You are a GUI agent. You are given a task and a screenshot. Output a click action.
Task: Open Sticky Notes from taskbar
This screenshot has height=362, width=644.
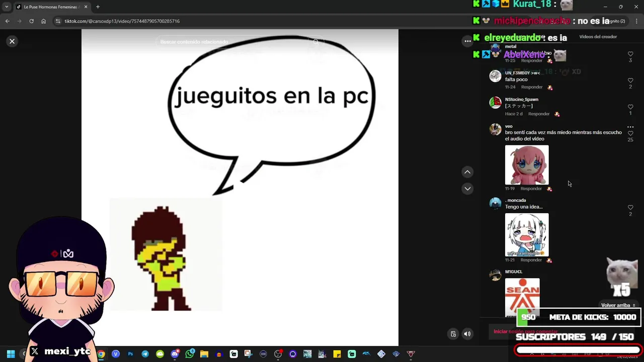click(337, 354)
